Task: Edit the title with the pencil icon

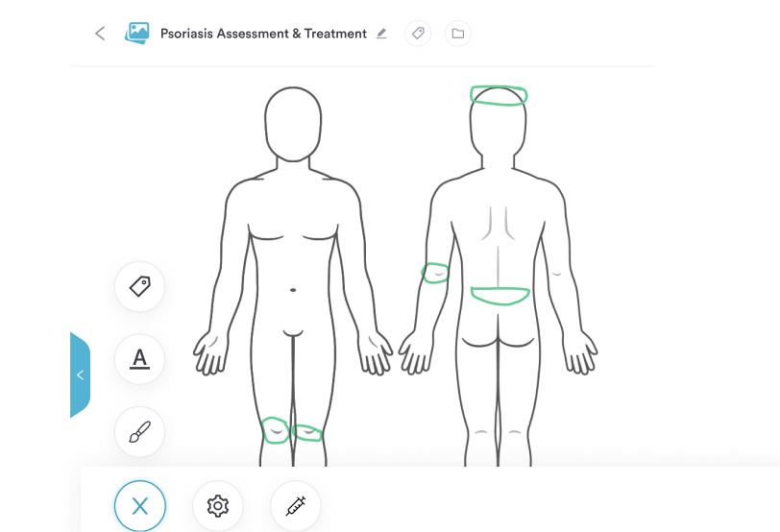Action: click(381, 34)
